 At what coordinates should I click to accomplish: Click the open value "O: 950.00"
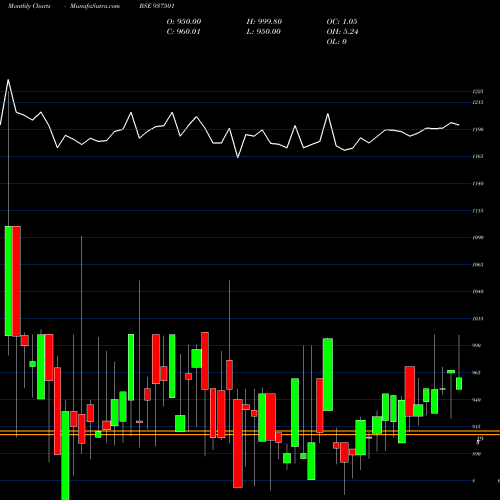click(184, 22)
